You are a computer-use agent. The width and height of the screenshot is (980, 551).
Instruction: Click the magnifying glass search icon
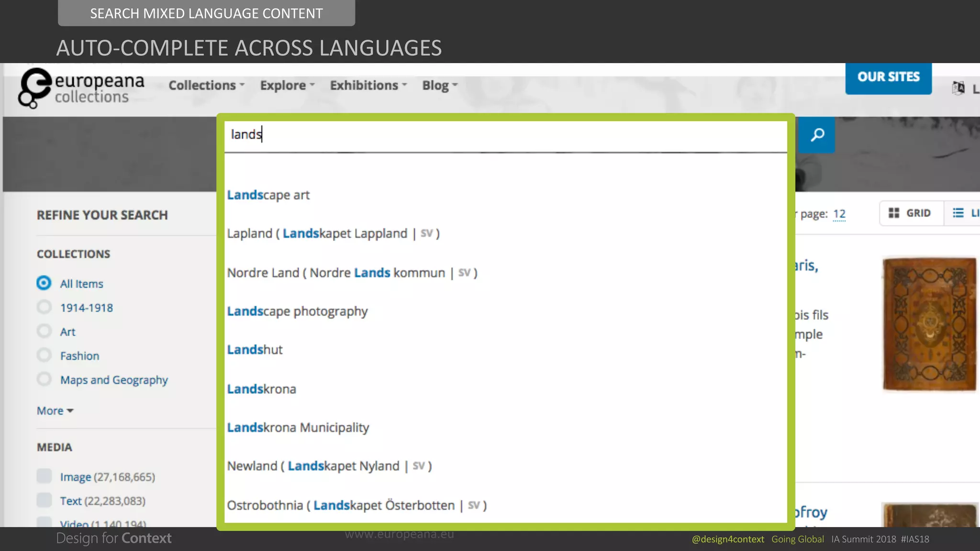click(817, 135)
